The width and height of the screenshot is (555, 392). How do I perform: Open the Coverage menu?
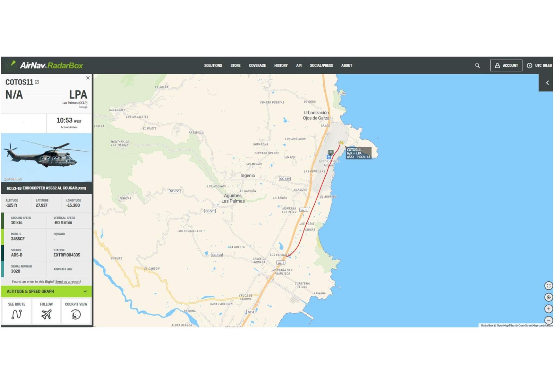(x=257, y=66)
